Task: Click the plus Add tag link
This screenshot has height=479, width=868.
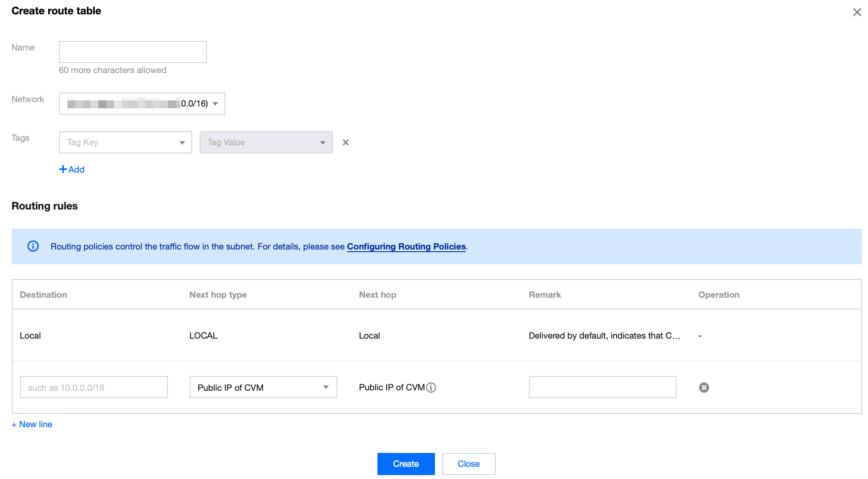Action: coord(72,170)
